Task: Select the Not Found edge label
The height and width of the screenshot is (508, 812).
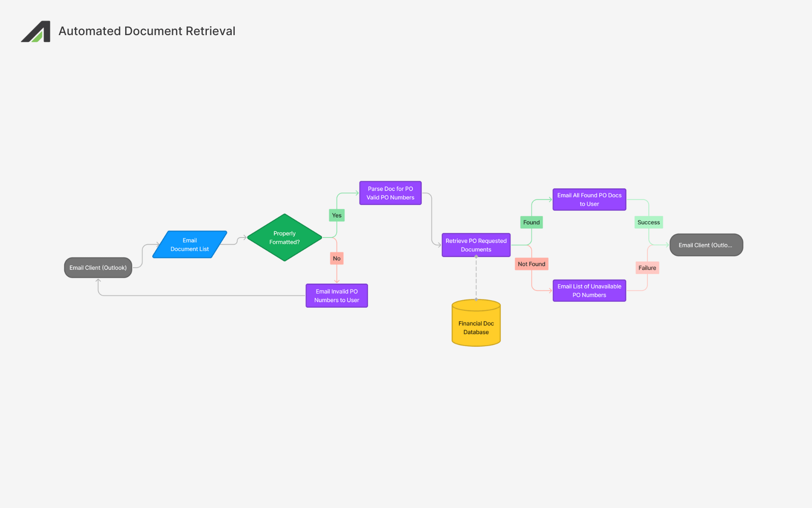Action: [x=531, y=264]
